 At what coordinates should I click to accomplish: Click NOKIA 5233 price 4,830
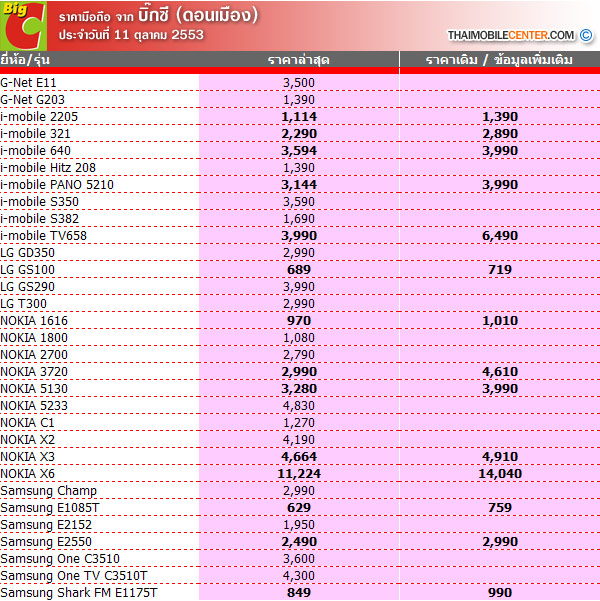coord(299,406)
